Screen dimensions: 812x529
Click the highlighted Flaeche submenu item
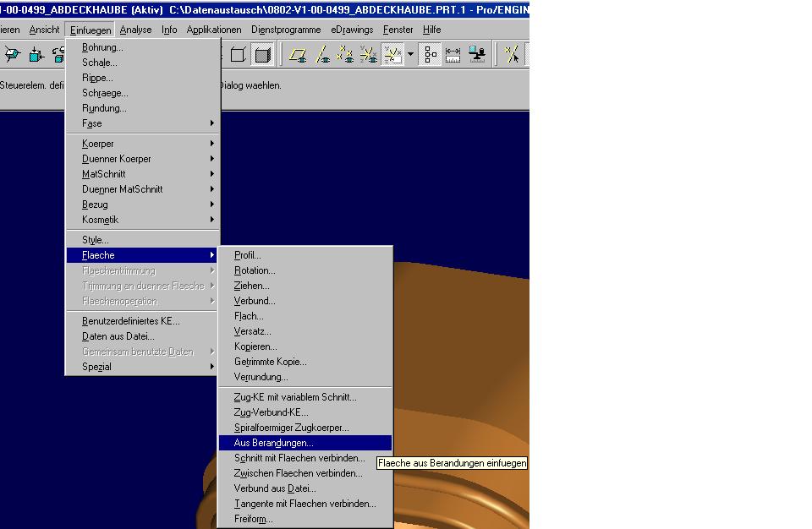tap(143, 255)
